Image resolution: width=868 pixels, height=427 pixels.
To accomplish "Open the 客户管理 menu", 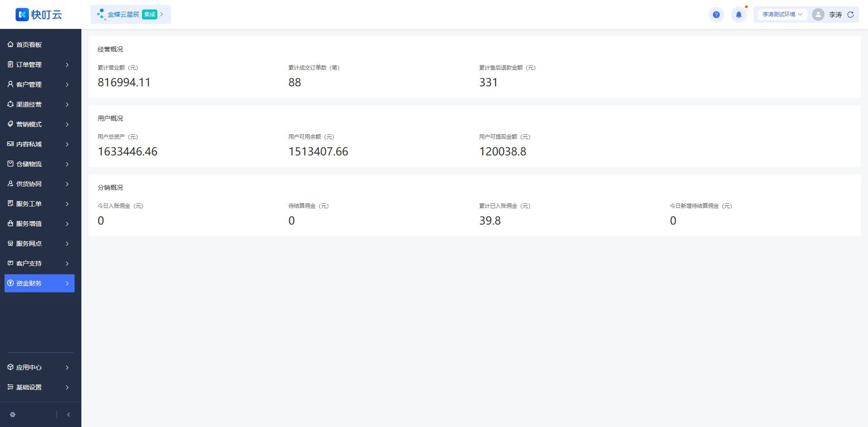I will coord(39,84).
